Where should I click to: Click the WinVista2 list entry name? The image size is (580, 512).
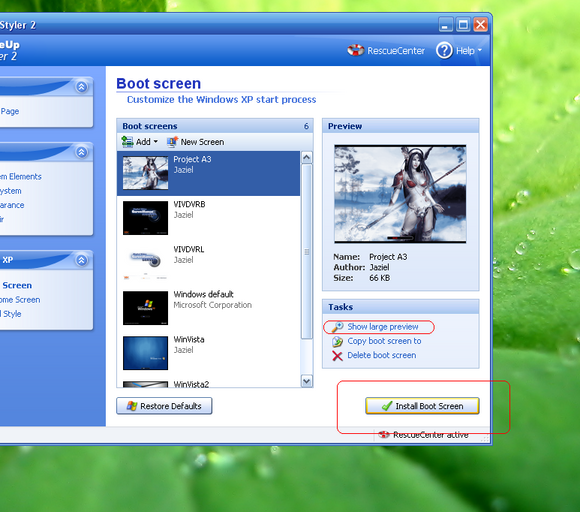point(191,384)
